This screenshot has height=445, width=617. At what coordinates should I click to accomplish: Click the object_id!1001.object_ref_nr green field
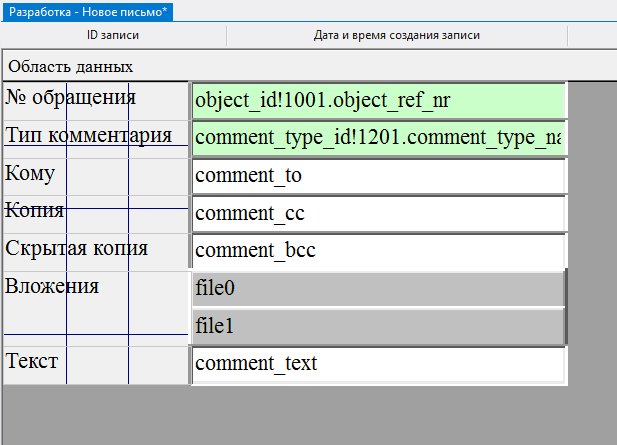click(378, 101)
